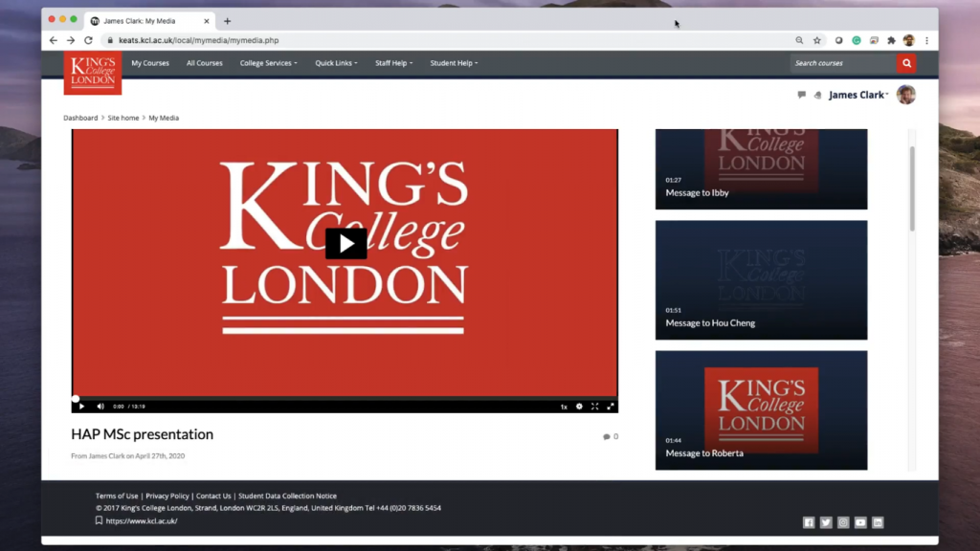Go to My Courses

tap(150, 63)
